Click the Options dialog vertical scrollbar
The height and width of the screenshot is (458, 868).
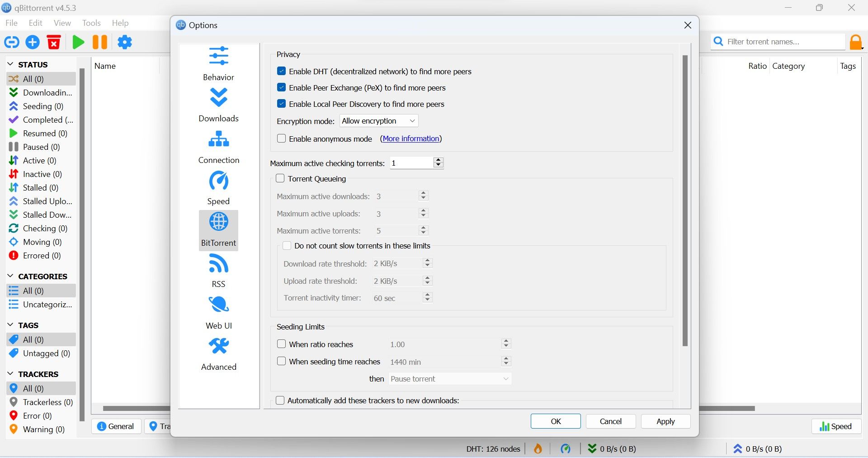685,200
